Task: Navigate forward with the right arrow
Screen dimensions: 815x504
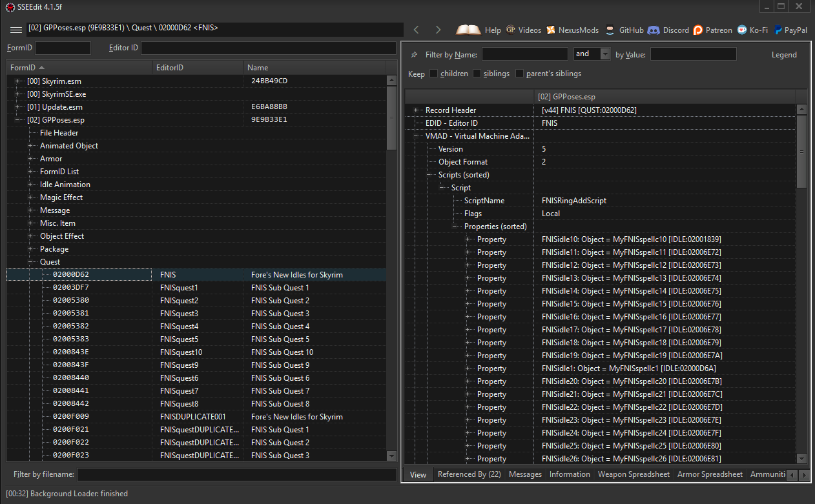Action: (x=438, y=30)
